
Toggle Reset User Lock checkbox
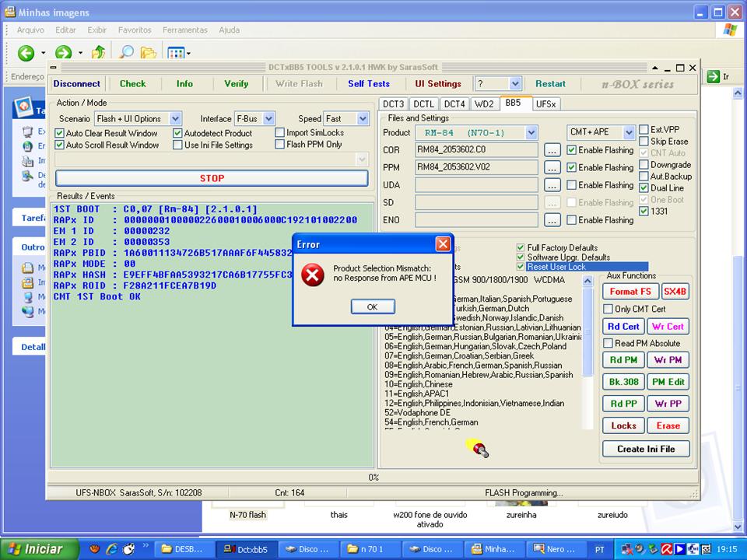pyautogui.click(x=521, y=267)
